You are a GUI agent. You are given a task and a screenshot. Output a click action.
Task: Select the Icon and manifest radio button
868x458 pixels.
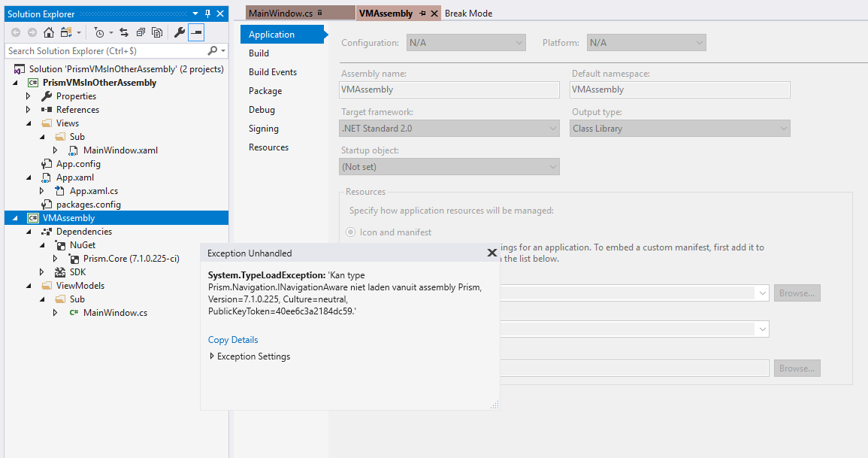click(350, 232)
